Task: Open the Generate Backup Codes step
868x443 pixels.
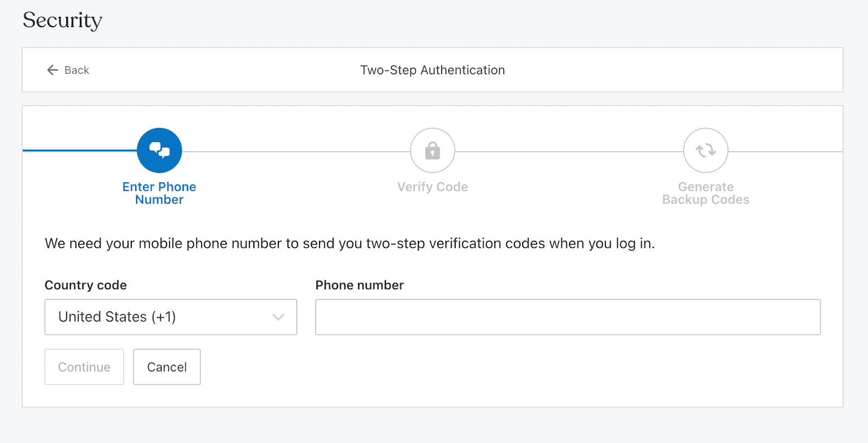Action: click(x=705, y=193)
